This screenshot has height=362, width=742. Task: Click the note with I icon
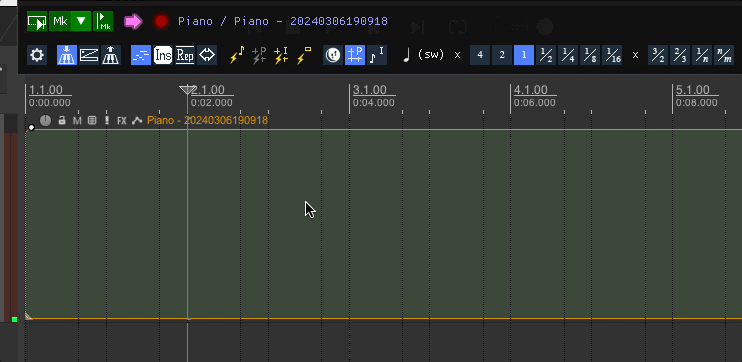[377, 55]
